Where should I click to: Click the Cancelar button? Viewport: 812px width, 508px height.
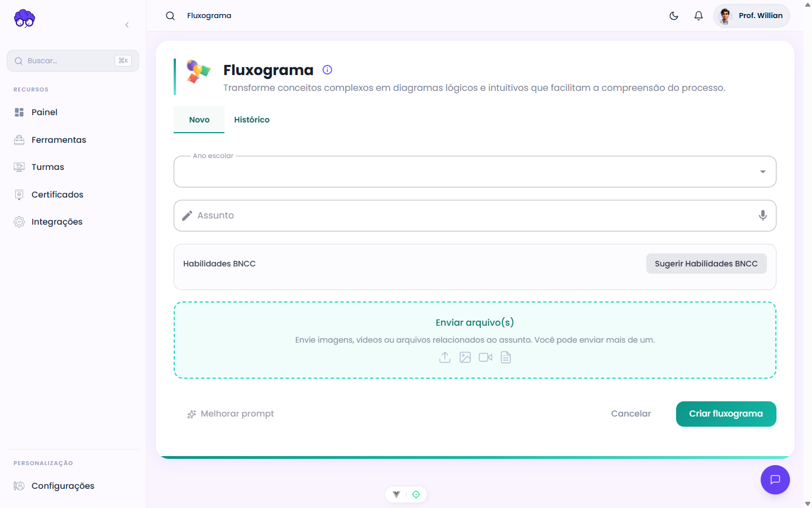[x=631, y=414]
